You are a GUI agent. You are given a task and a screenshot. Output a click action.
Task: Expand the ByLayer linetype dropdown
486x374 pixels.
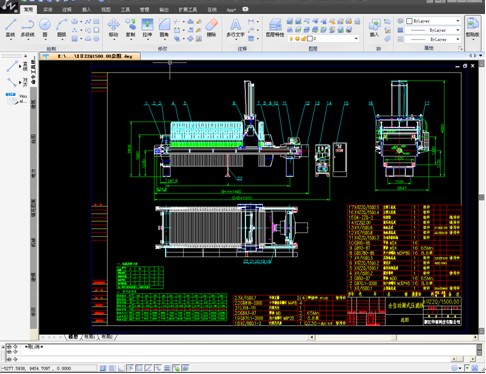tap(433, 30)
